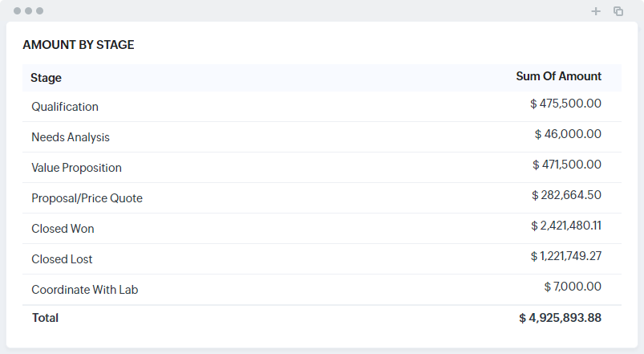
Task: Click the $ 282,664.50 amount value
Action: 566,195
